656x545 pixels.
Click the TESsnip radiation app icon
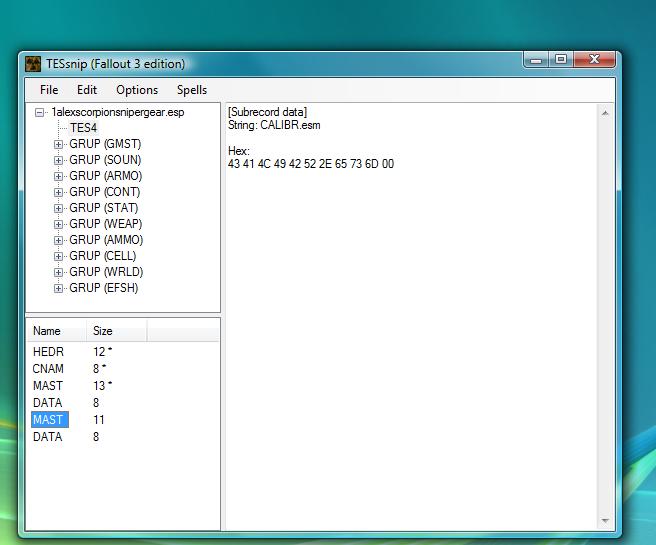click(x=33, y=64)
